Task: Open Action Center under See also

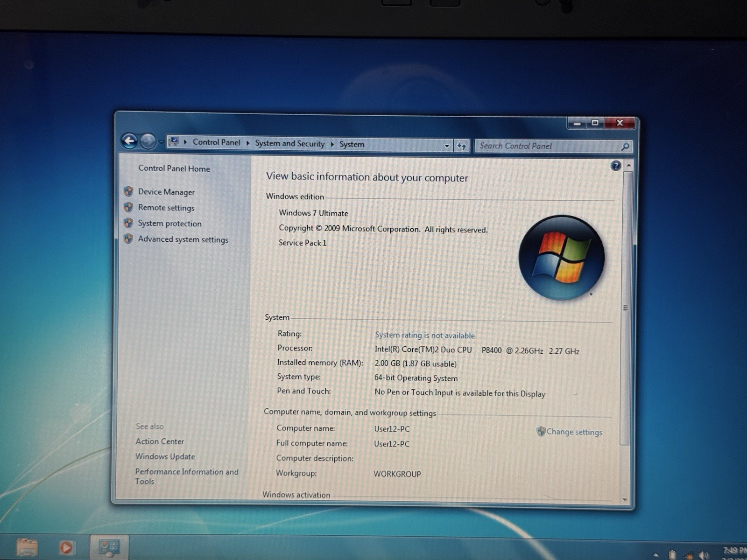Action: tap(160, 441)
